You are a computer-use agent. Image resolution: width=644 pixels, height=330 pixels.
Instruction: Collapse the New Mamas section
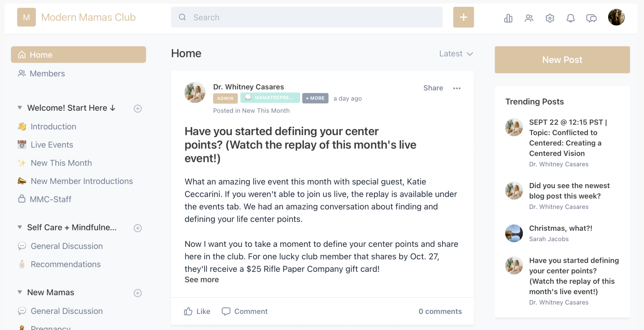coord(20,292)
